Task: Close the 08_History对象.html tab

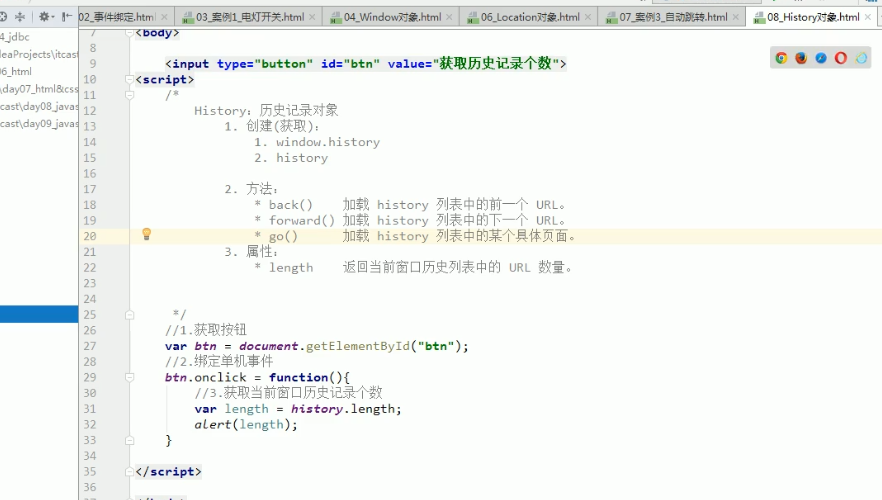Action: (x=868, y=17)
